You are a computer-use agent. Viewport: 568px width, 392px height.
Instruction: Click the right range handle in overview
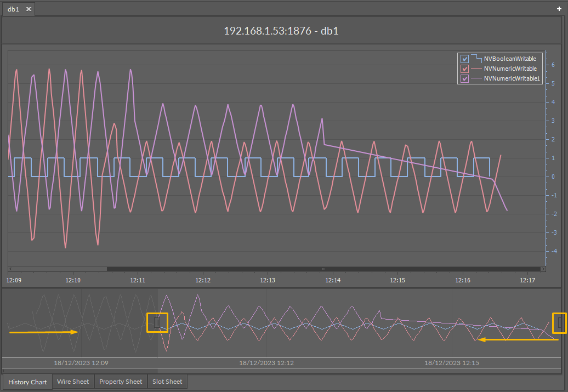559,322
